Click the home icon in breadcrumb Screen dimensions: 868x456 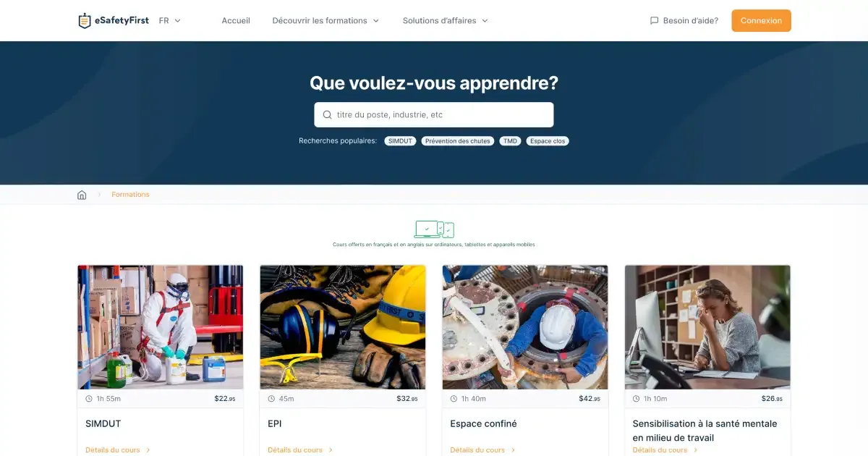point(82,195)
